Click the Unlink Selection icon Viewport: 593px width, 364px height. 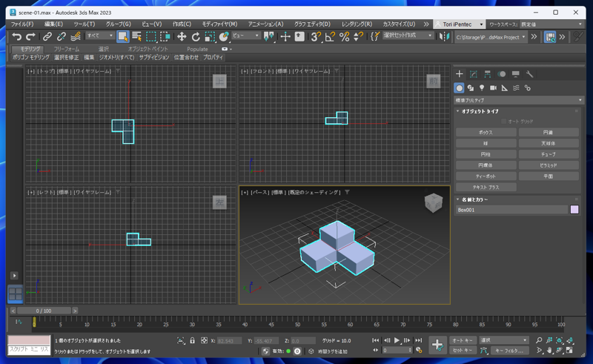pyautogui.click(x=62, y=37)
